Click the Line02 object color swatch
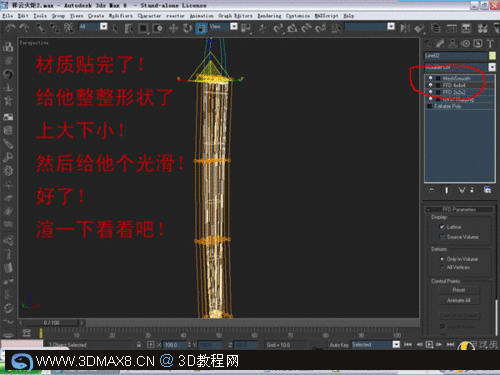Image resolution: width=500 pixels, height=375 pixels. click(x=492, y=55)
